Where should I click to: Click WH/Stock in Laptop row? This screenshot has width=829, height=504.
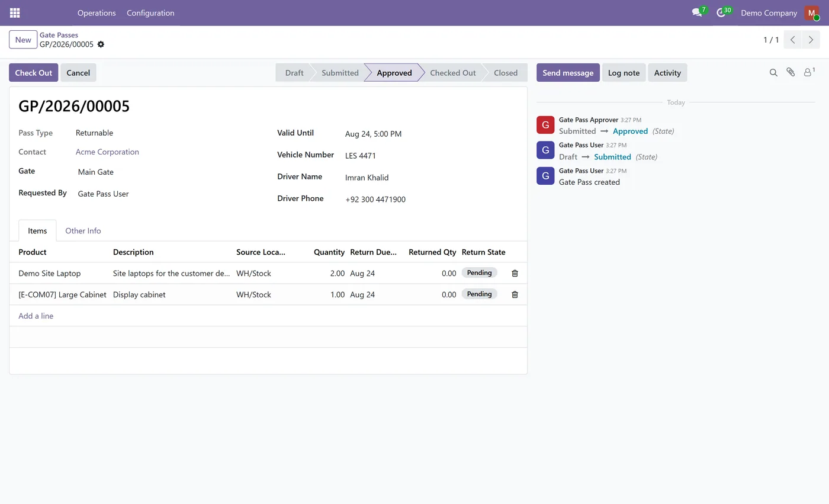pyautogui.click(x=253, y=273)
